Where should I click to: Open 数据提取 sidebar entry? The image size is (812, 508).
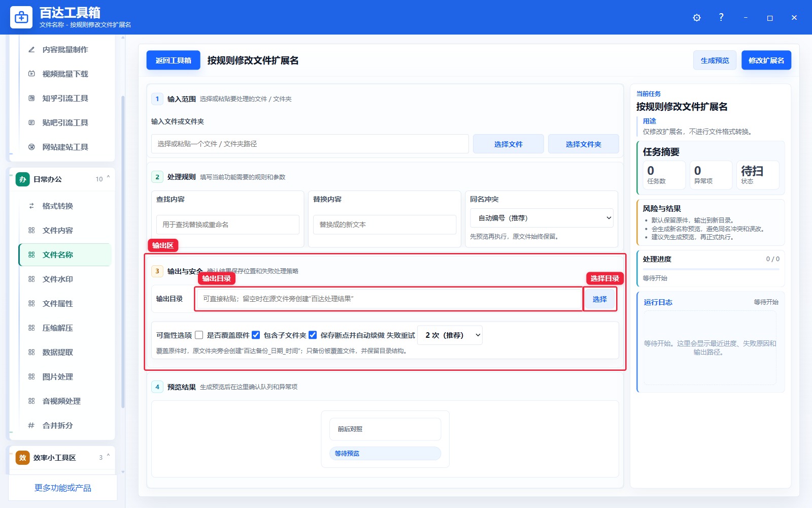pyautogui.click(x=65, y=353)
